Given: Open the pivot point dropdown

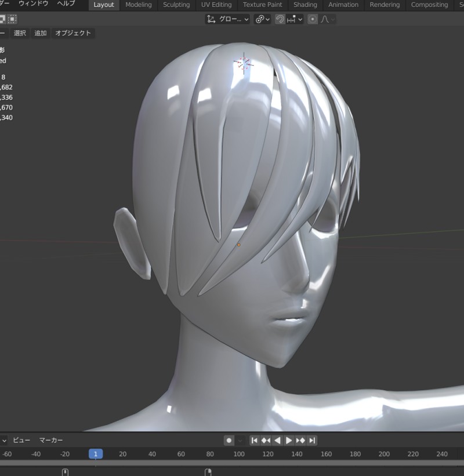Looking at the screenshot, I should [263, 19].
